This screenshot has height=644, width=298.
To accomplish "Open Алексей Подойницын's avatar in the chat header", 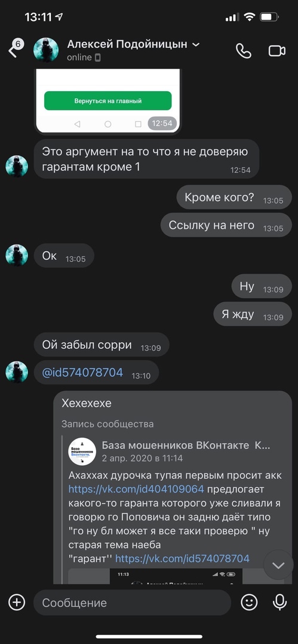I will [x=46, y=49].
